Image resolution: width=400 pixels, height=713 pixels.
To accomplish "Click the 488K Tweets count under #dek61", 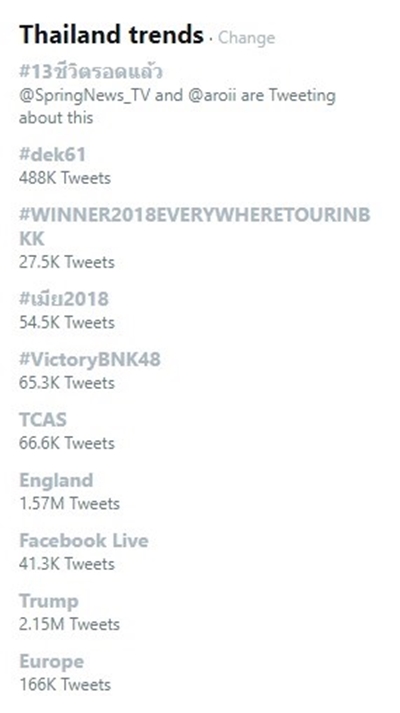I will (x=65, y=178).
